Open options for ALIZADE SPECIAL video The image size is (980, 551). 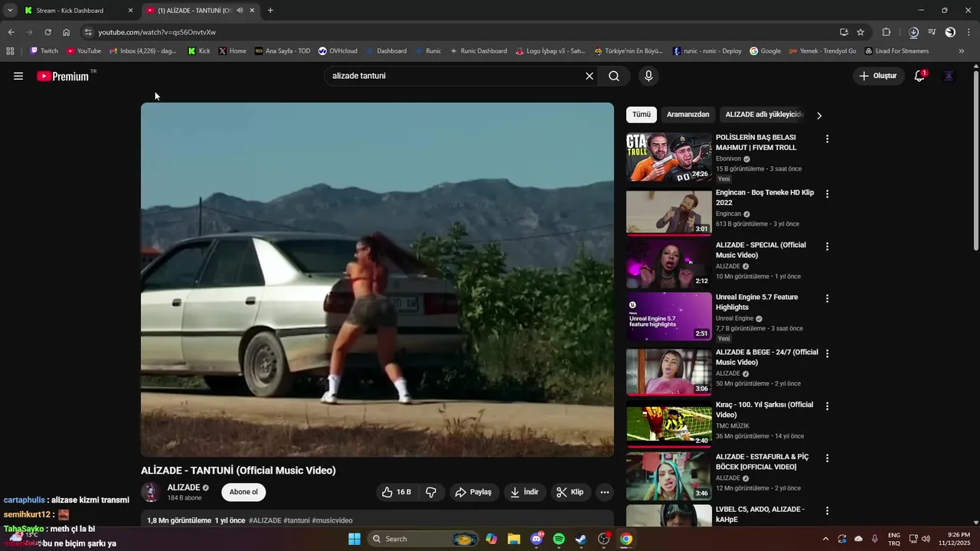827,246
